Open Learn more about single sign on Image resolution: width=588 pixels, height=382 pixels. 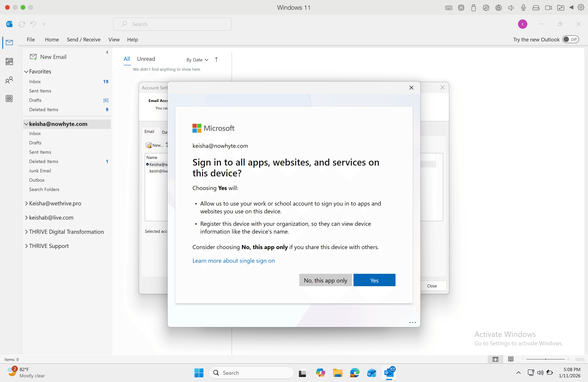(234, 261)
